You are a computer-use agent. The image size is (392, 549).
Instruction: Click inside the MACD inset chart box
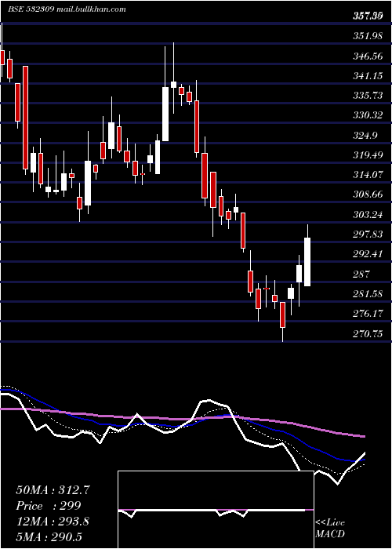(216, 510)
